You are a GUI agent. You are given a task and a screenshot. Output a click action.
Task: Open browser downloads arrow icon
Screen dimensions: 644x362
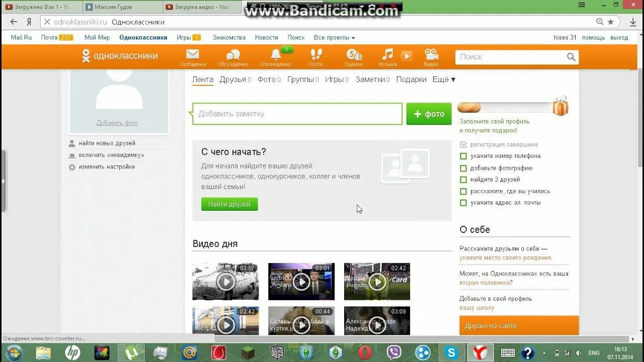click(633, 22)
